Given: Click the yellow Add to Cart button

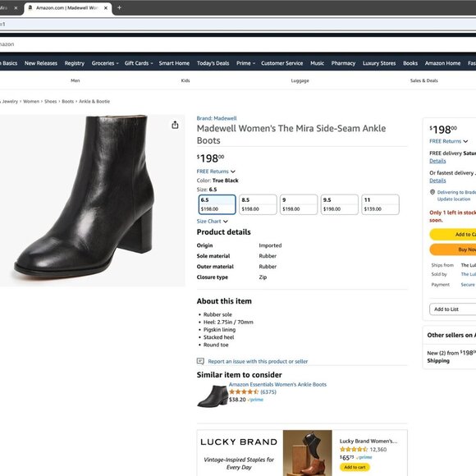Looking at the screenshot, I should 453,235.
